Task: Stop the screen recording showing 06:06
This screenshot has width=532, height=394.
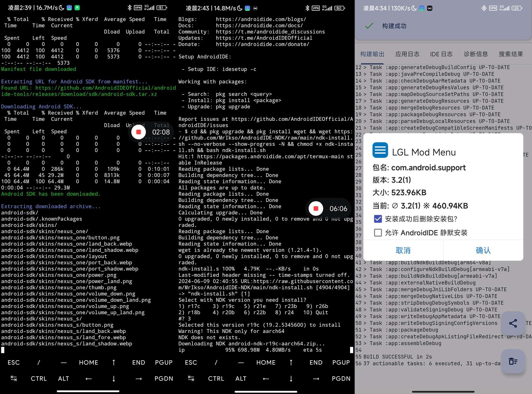Action: [316, 208]
